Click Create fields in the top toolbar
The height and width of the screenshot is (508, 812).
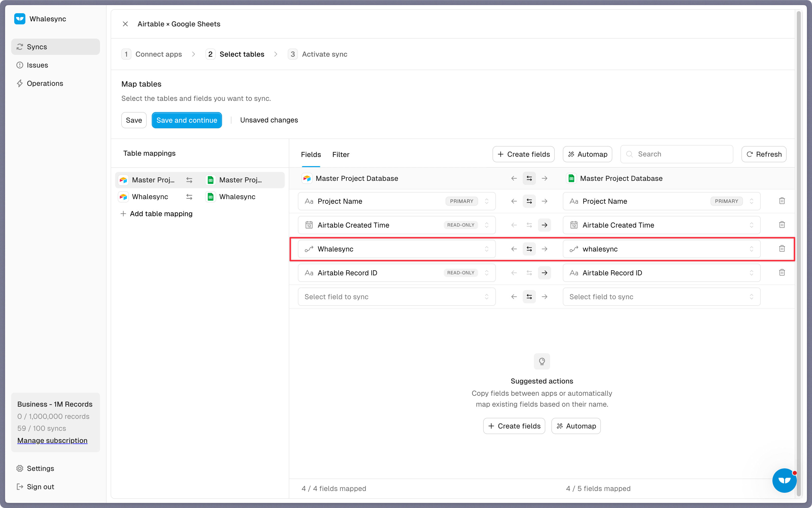pyautogui.click(x=523, y=154)
